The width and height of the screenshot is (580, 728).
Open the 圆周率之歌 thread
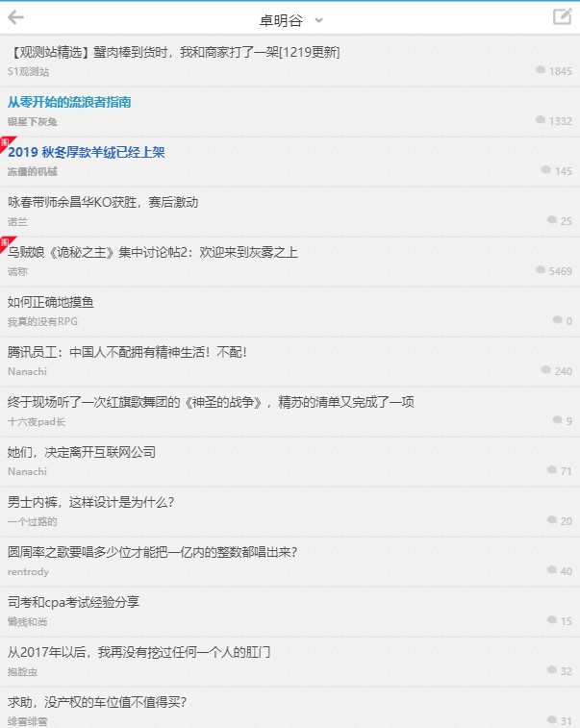(152, 552)
